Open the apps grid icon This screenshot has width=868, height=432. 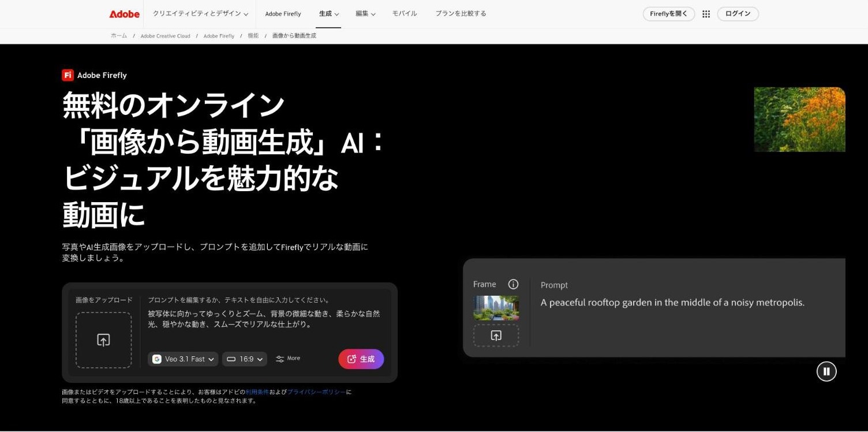(706, 14)
